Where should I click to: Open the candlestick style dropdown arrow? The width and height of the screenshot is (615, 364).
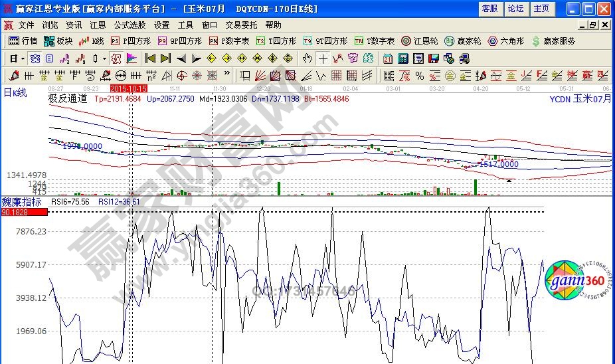pos(104,58)
